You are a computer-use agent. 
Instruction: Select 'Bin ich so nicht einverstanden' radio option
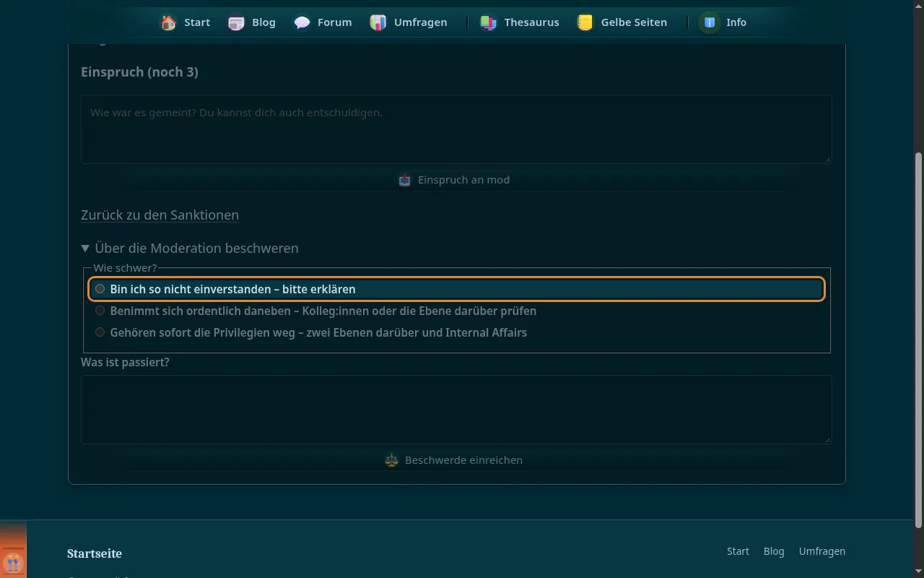tap(100, 289)
